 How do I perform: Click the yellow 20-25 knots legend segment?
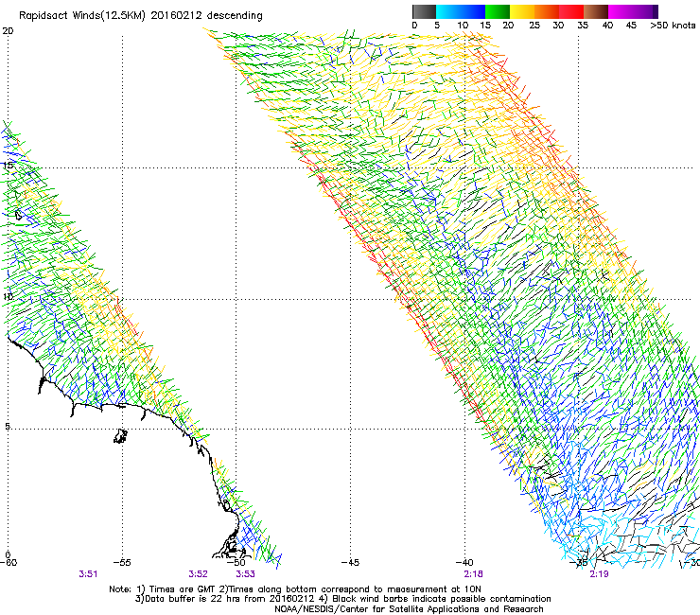click(522, 11)
